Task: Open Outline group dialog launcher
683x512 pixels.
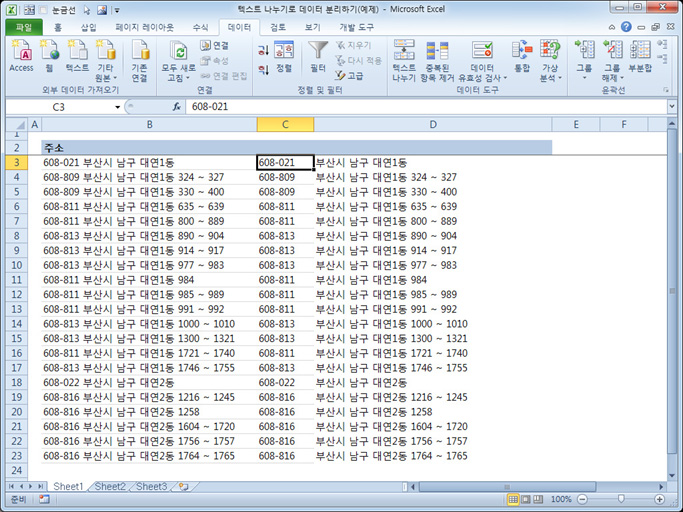Action: tap(666, 90)
